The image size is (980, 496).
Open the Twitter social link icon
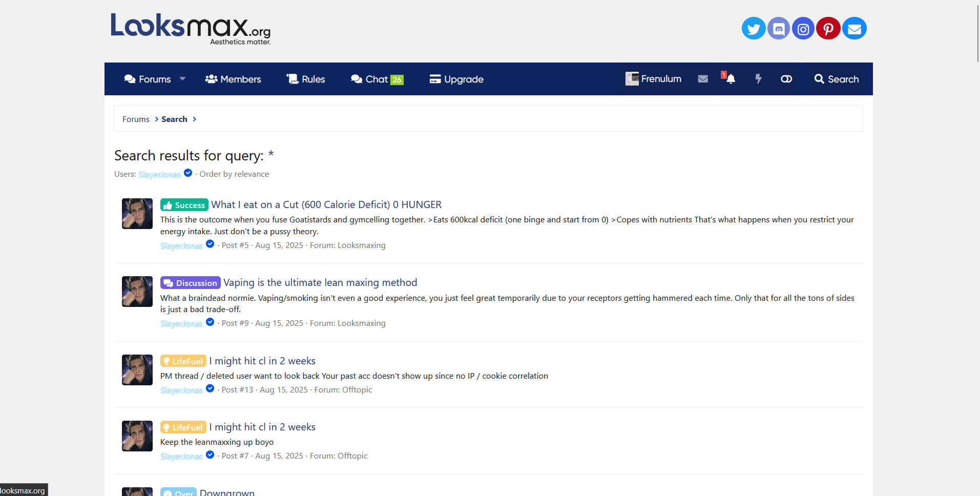753,29
